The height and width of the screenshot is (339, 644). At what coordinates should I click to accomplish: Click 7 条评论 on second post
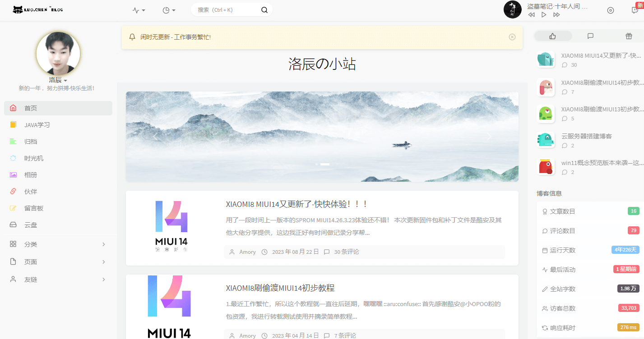coord(345,335)
